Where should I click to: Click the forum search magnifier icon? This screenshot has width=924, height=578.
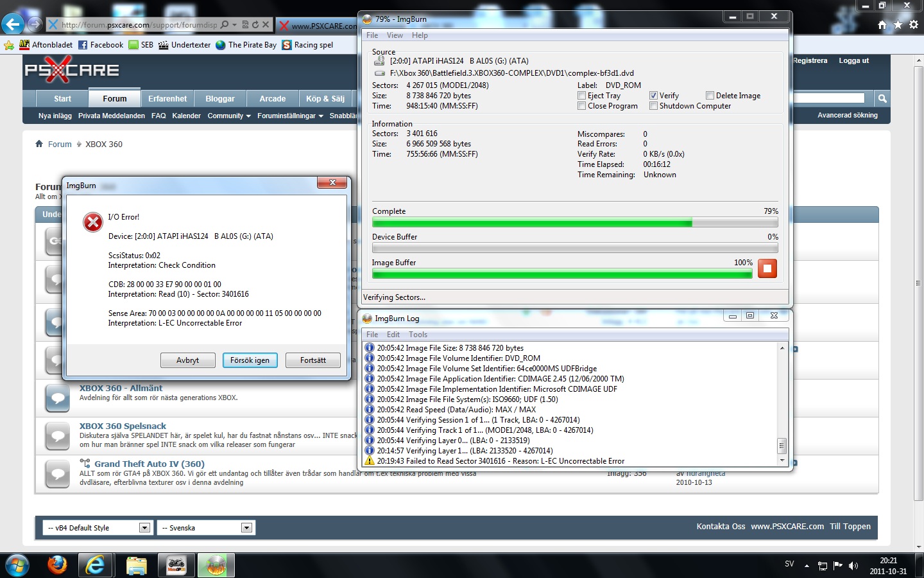[882, 98]
